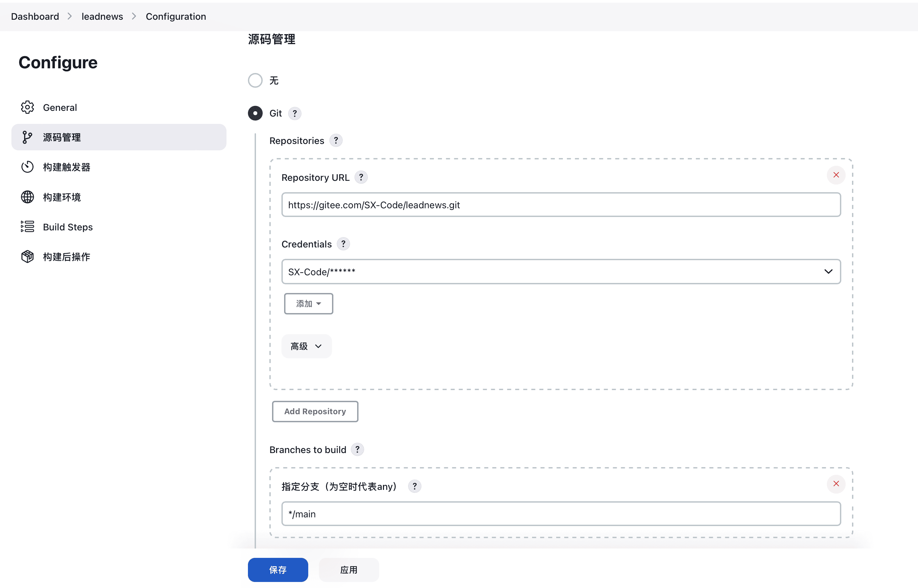
Task: Click the help icon next to Git
Action: click(x=294, y=114)
